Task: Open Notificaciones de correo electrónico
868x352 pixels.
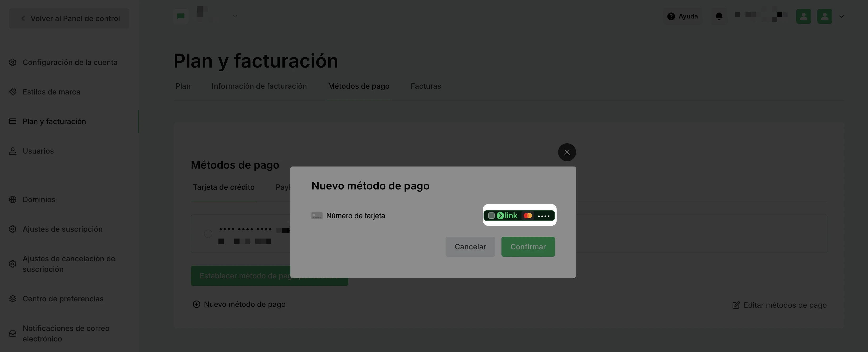Action: pos(59,334)
